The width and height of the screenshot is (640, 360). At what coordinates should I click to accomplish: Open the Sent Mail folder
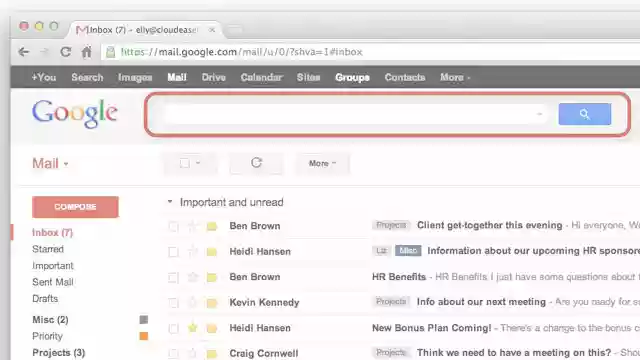pos(53,282)
